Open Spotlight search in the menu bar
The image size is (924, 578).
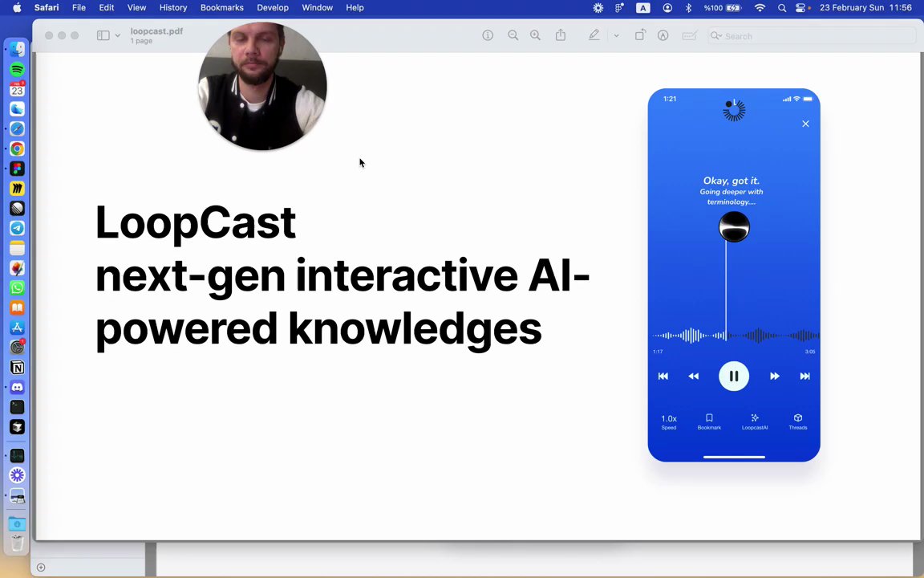point(782,8)
